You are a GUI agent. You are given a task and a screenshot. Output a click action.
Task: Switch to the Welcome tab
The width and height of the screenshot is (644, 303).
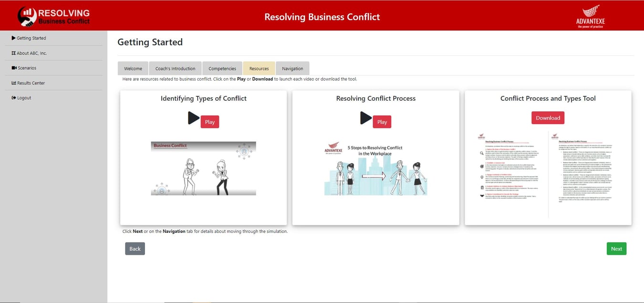point(133,68)
